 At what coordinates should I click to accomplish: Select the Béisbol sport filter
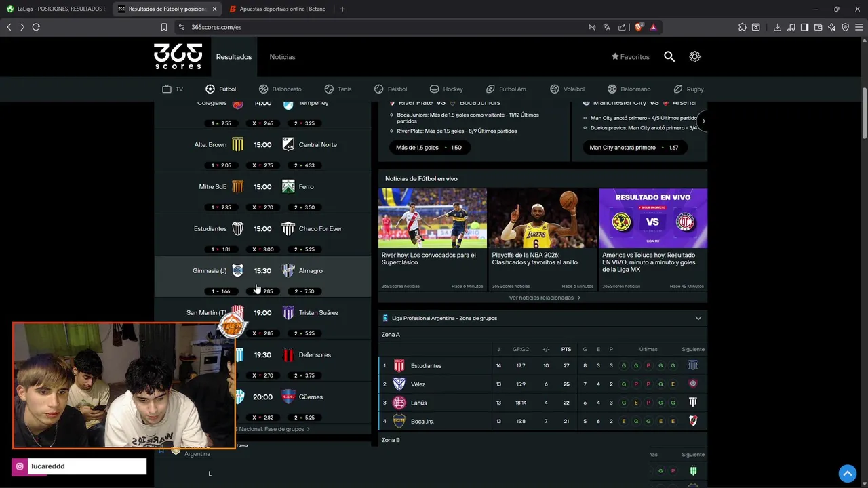click(391, 89)
